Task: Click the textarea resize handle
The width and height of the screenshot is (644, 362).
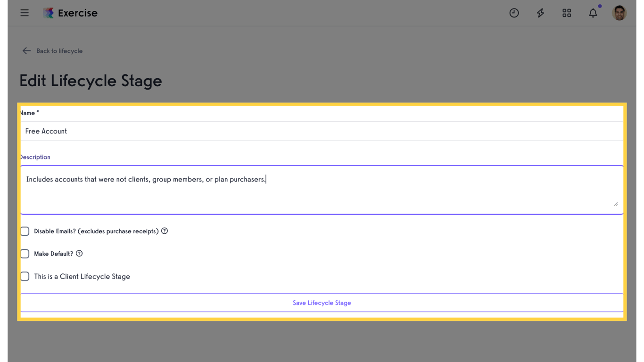Action: tap(616, 203)
